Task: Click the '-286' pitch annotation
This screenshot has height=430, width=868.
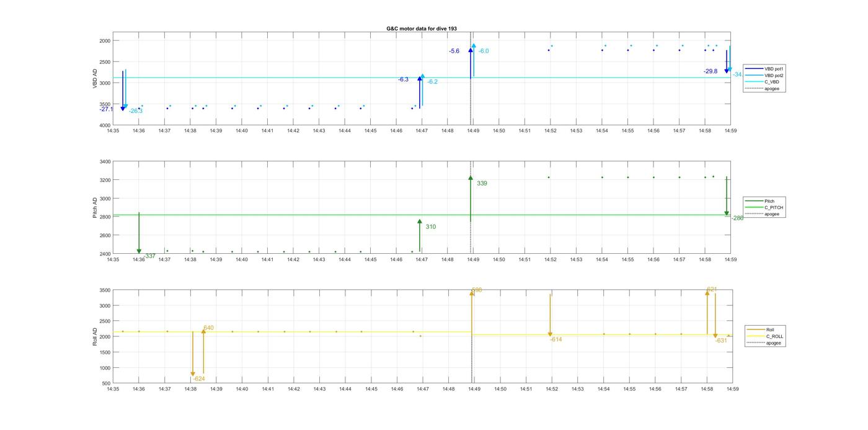Action: coord(737,218)
